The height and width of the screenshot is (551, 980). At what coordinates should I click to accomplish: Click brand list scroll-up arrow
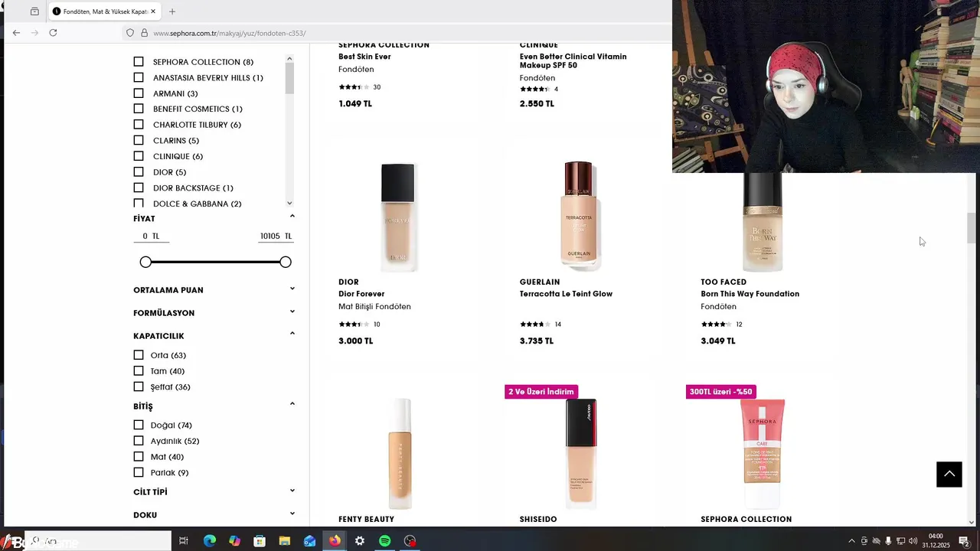(289, 59)
